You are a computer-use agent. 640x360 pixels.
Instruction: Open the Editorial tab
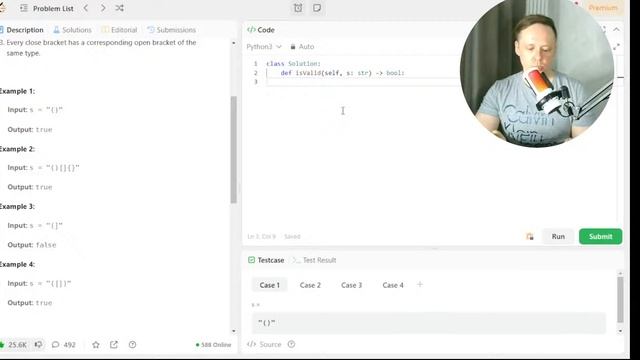click(119, 30)
